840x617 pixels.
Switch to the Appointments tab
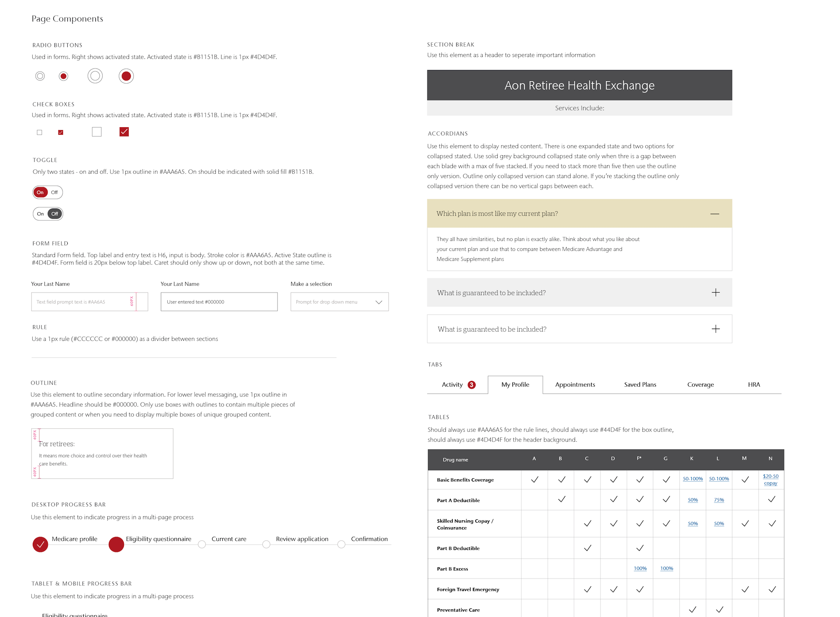(575, 385)
